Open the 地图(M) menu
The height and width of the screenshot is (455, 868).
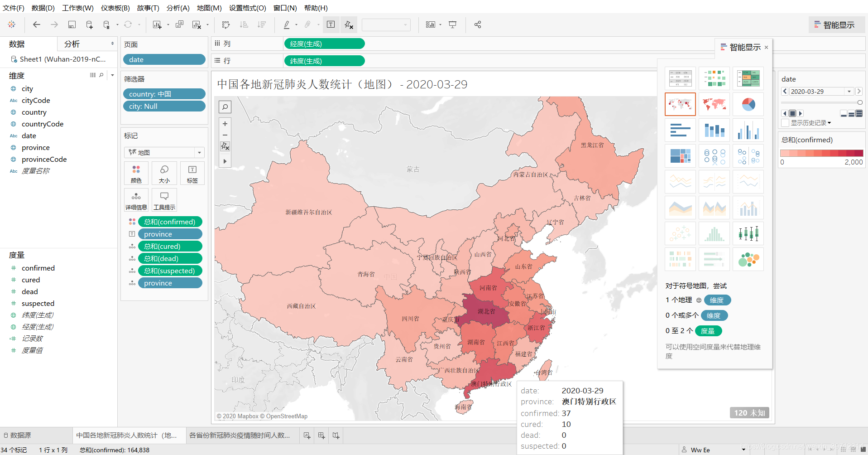(209, 8)
